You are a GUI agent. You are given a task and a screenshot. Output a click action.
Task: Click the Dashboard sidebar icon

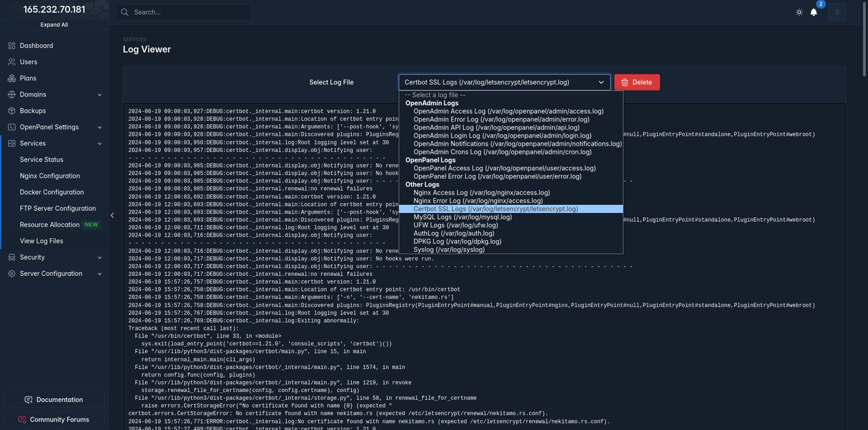coord(12,45)
